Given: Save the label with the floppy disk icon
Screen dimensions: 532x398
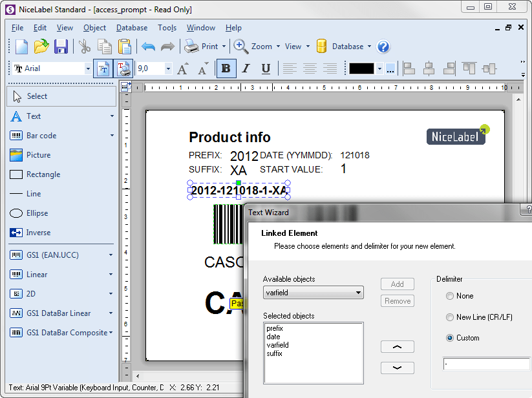Looking at the screenshot, I should tap(61, 47).
